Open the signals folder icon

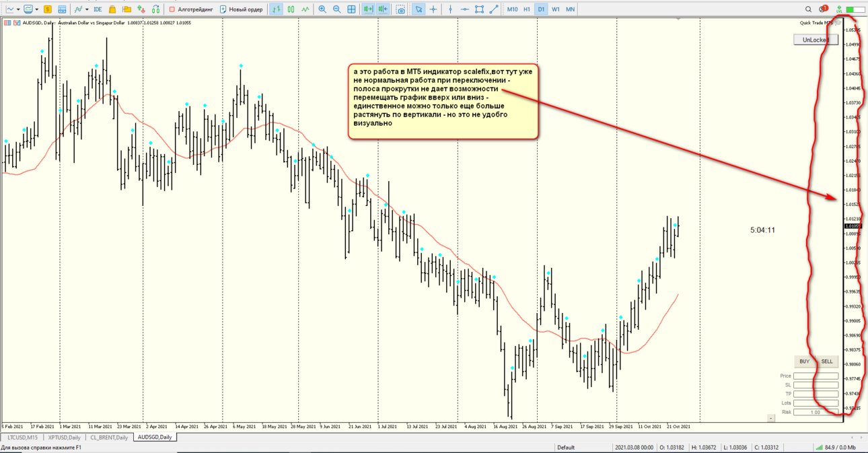coord(126,9)
